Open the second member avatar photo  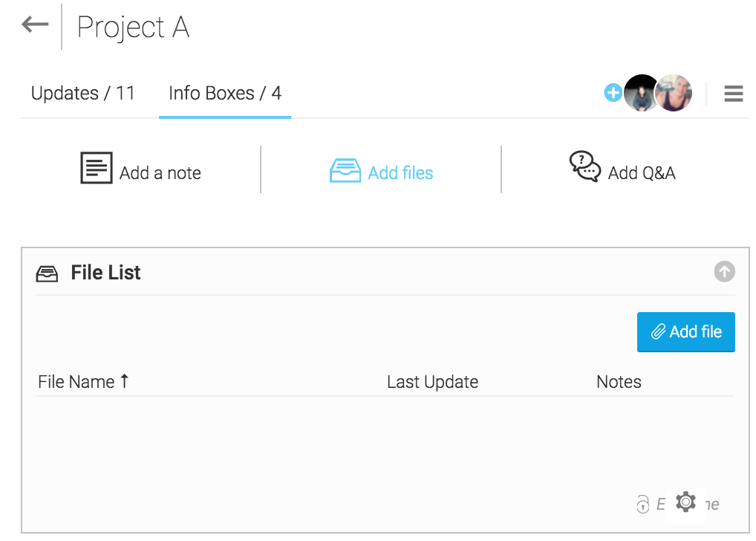coord(674,93)
